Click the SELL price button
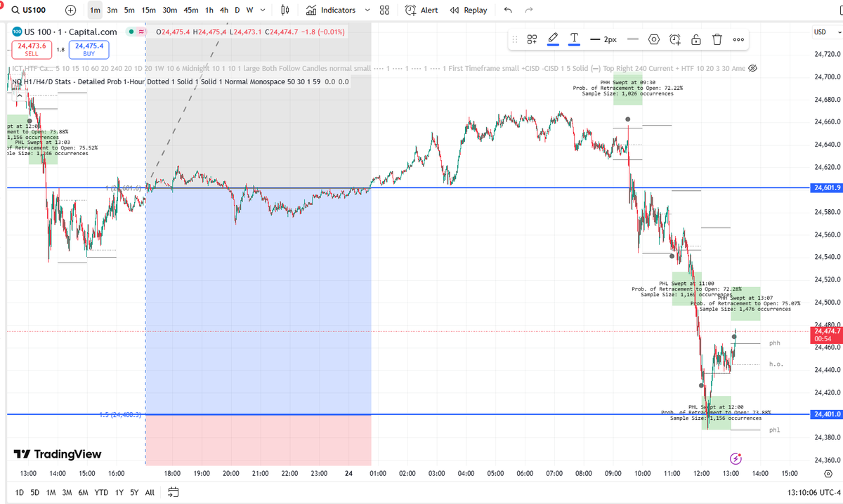Image resolution: width=843 pixels, height=504 pixels. [32, 48]
